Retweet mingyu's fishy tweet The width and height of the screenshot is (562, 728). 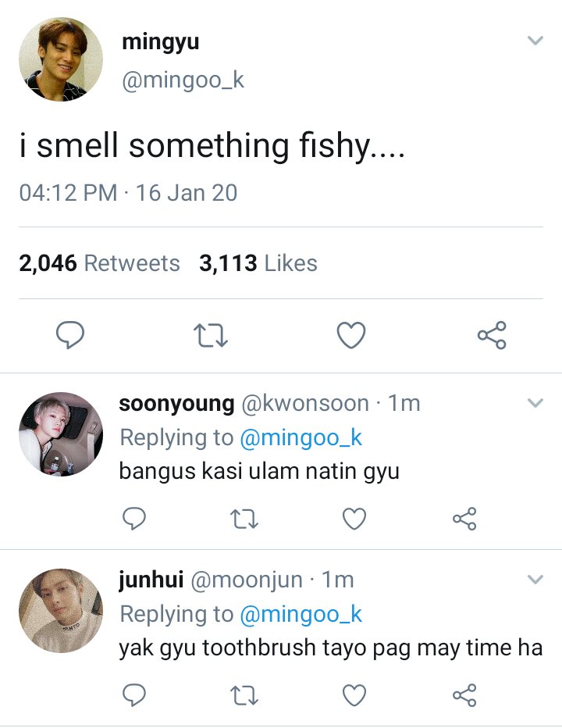tap(210, 335)
